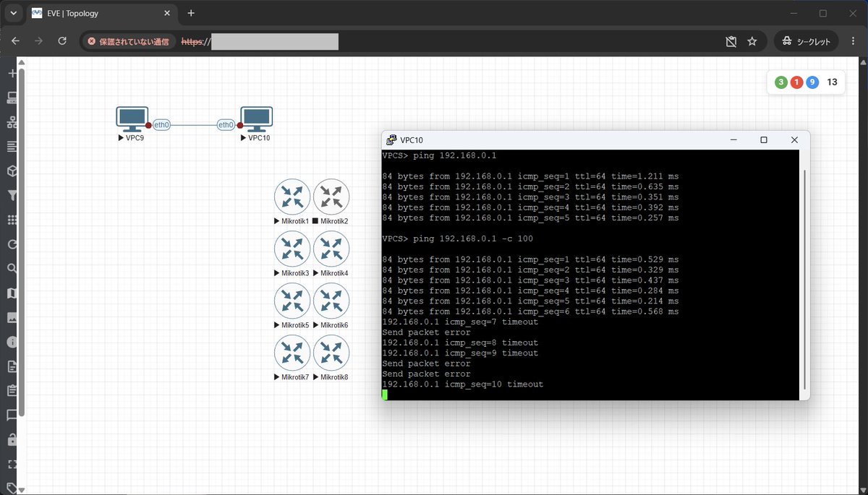Open a new browser tab with plus button

191,13
